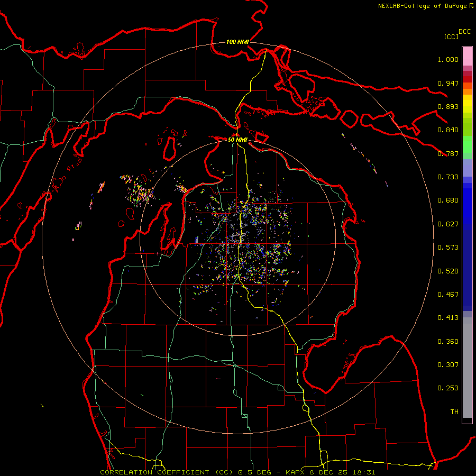The width and height of the screenshot is (476, 476).
Task: Select the 1.000 scale value
Action: (448, 59)
